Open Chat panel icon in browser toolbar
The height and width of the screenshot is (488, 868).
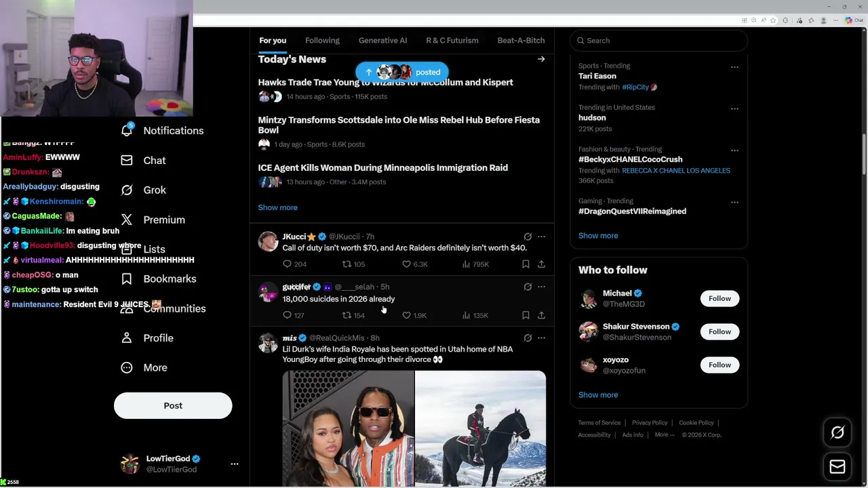point(853,20)
